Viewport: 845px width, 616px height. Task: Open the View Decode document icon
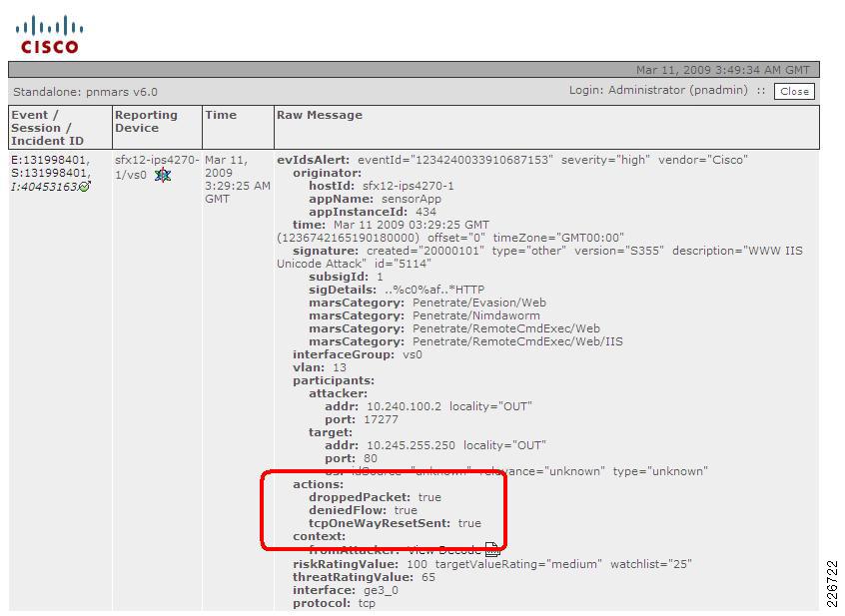point(492,549)
